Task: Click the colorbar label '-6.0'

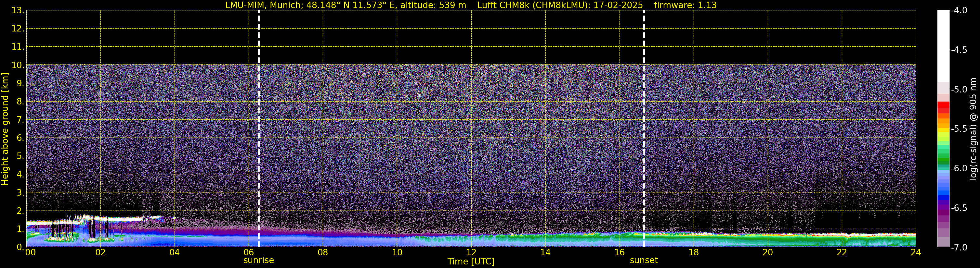Action: [959, 168]
